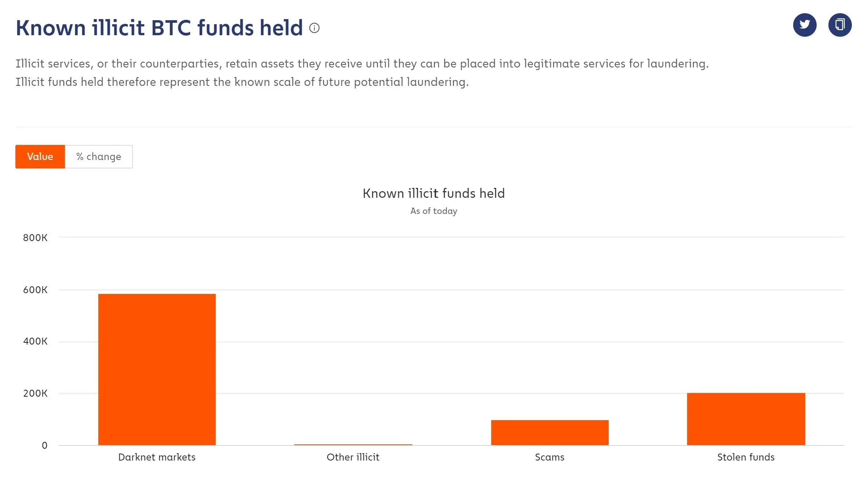868x502 pixels.
Task: Click the 400K y-axis label
Action: pyautogui.click(x=35, y=341)
